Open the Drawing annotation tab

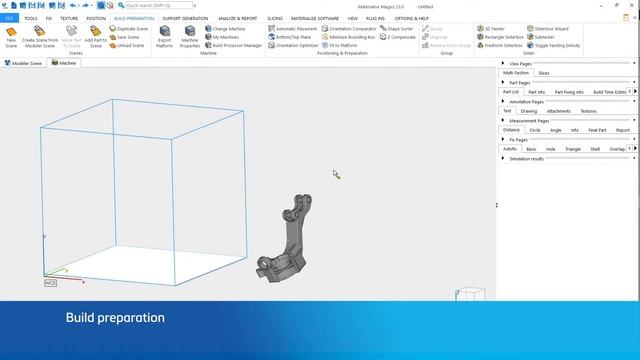(529, 111)
